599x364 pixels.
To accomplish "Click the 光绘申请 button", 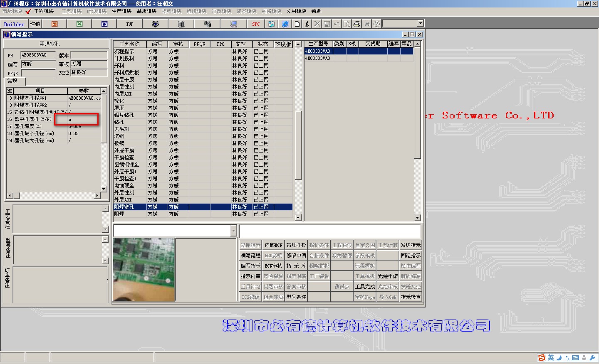I will (388, 276).
